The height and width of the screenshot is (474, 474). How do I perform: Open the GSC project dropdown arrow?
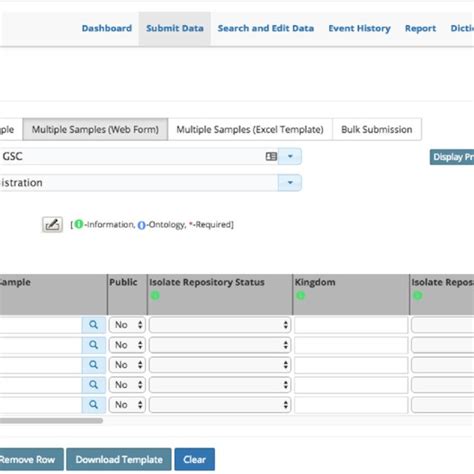290,156
